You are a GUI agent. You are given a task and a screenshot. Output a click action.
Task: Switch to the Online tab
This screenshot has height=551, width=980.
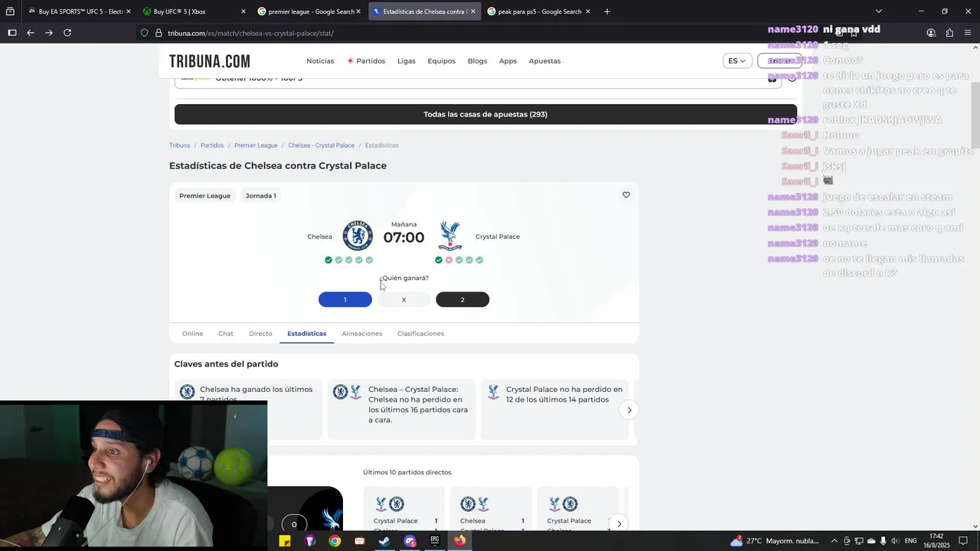(x=193, y=334)
